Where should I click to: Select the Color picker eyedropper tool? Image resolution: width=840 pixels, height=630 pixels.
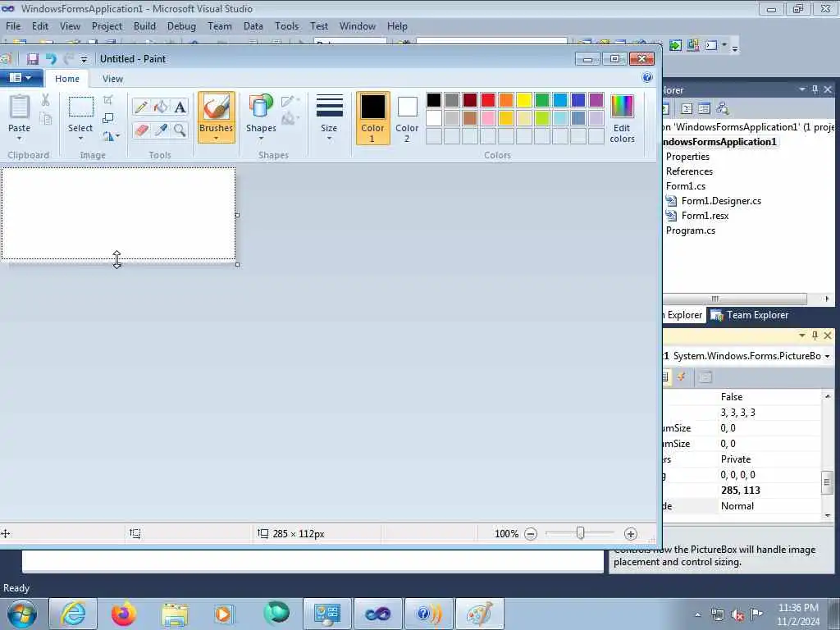point(160,130)
